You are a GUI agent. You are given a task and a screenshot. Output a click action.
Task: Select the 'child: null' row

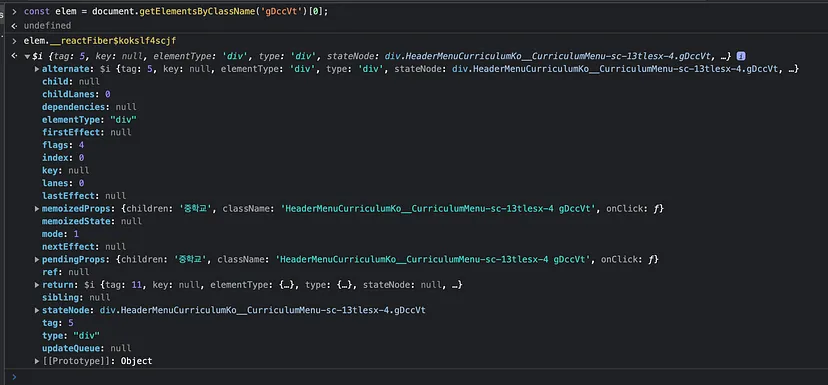pyautogui.click(x=71, y=82)
